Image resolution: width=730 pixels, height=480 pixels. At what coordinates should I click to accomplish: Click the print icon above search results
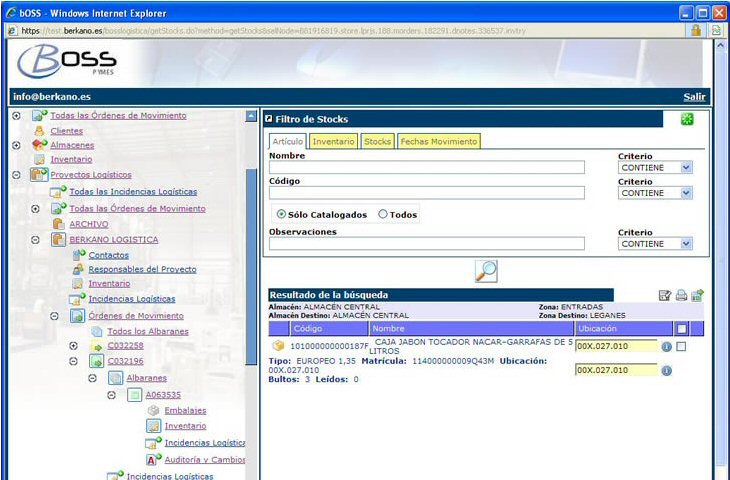(681, 295)
